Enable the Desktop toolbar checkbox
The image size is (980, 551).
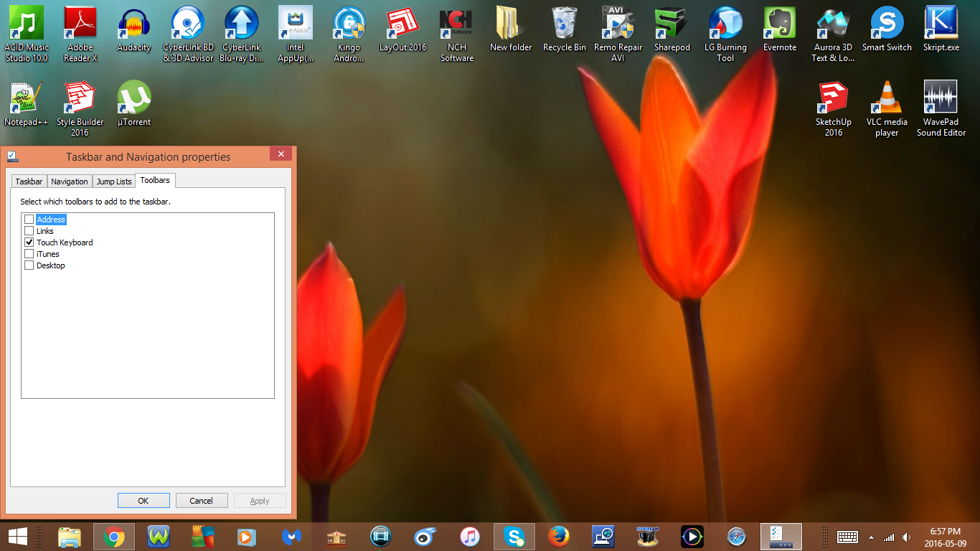(x=29, y=265)
